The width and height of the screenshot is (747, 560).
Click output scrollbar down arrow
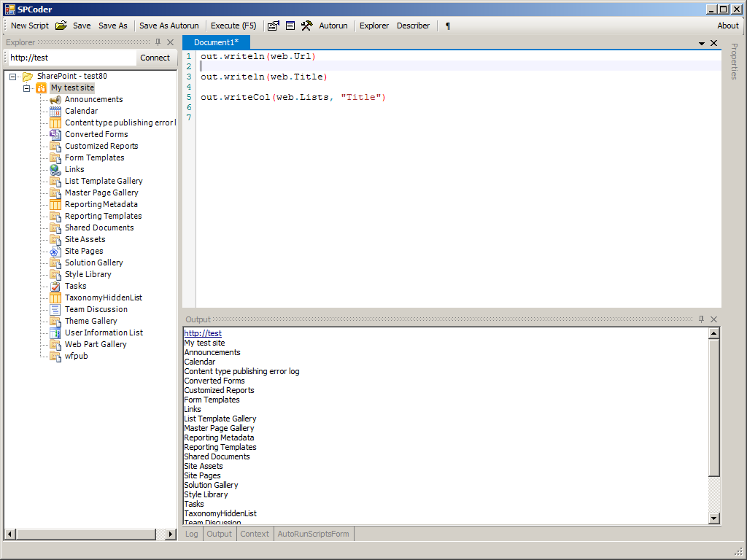coord(713,518)
